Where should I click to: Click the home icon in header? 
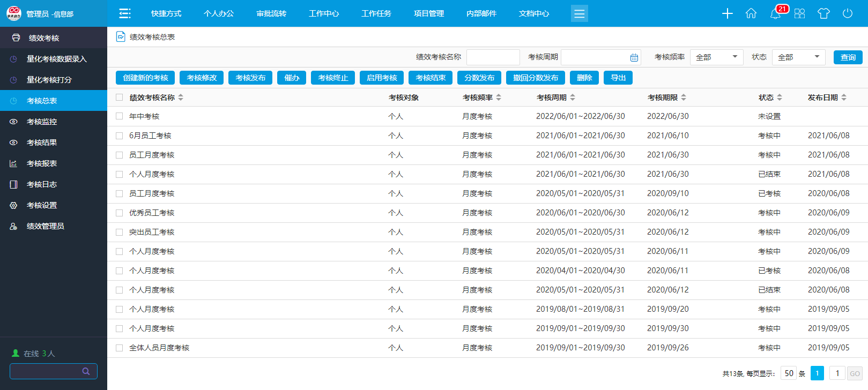tap(751, 13)
